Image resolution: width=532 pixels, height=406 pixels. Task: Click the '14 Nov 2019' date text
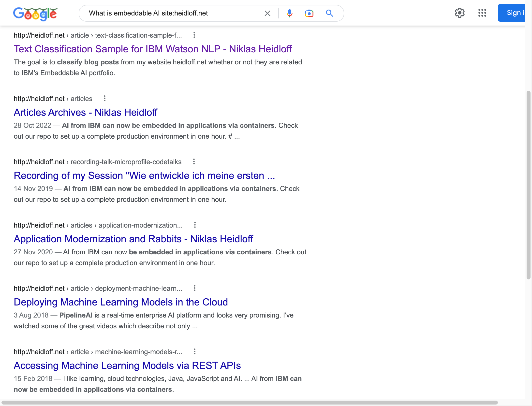(x=33, y=189)
